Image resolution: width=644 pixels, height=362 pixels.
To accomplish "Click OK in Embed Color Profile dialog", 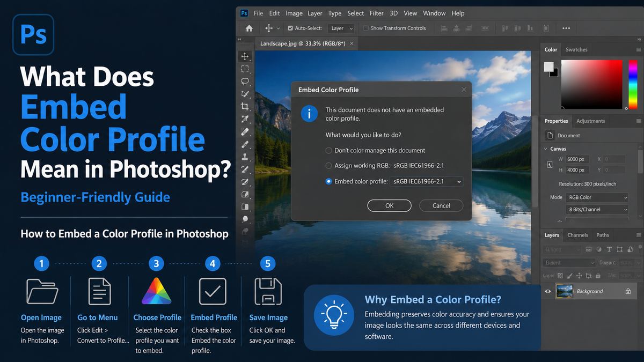I will pos(389,205).
